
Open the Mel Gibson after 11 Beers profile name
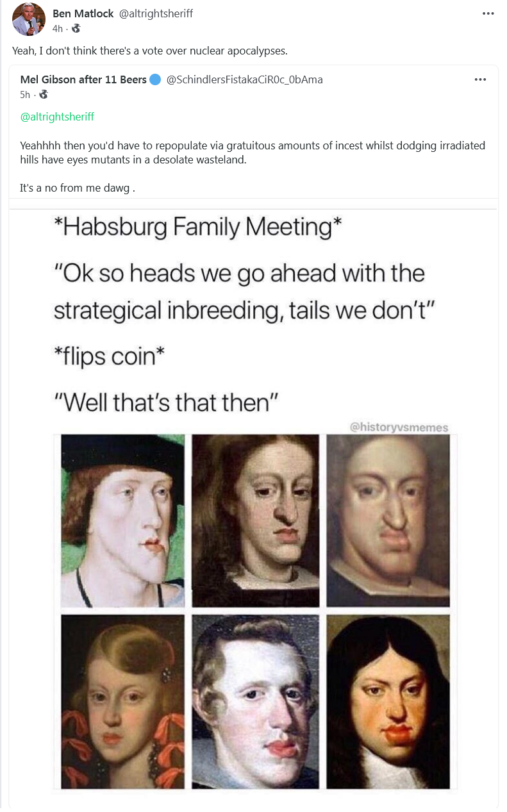click(83, 80)
